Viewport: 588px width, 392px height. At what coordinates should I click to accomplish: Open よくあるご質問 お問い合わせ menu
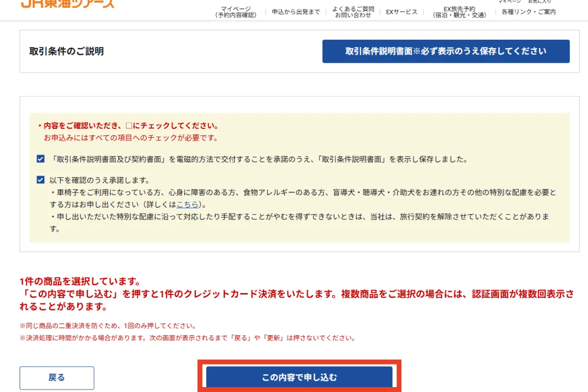(x=353, y=12)
